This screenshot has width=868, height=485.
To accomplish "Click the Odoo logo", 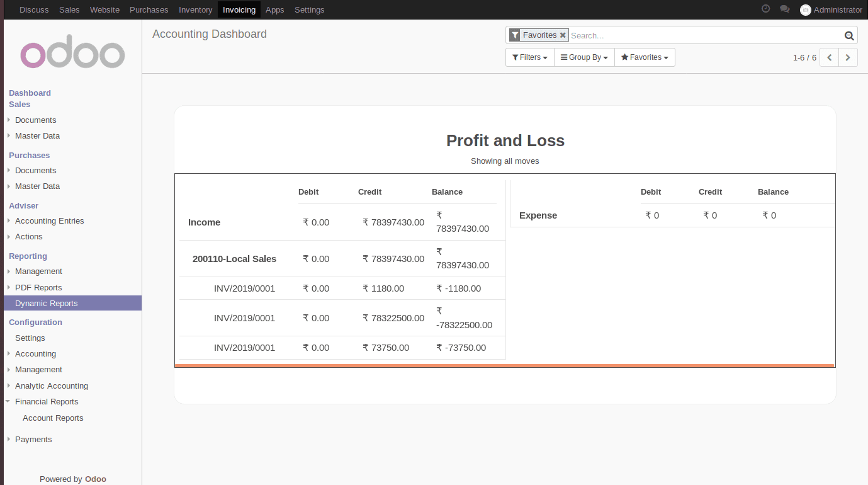I will click(x=72, y=52).
